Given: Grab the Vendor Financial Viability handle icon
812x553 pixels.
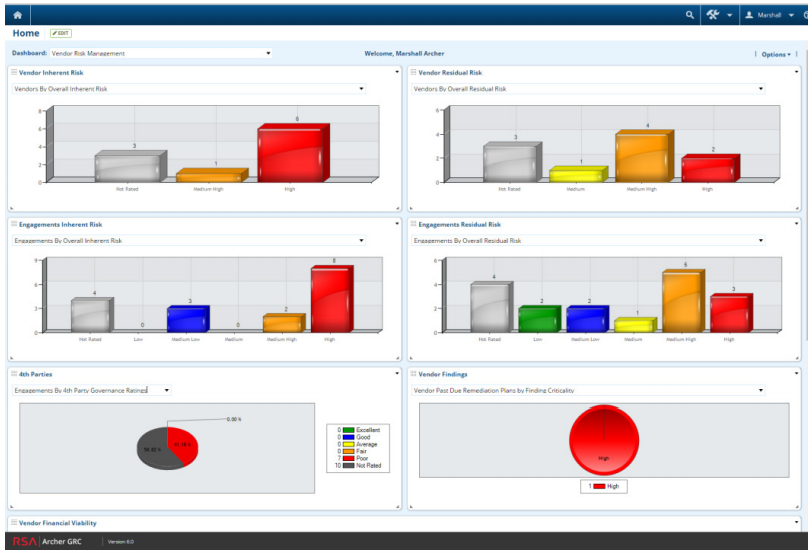Looking at the screenshot, I should (14, 522).
